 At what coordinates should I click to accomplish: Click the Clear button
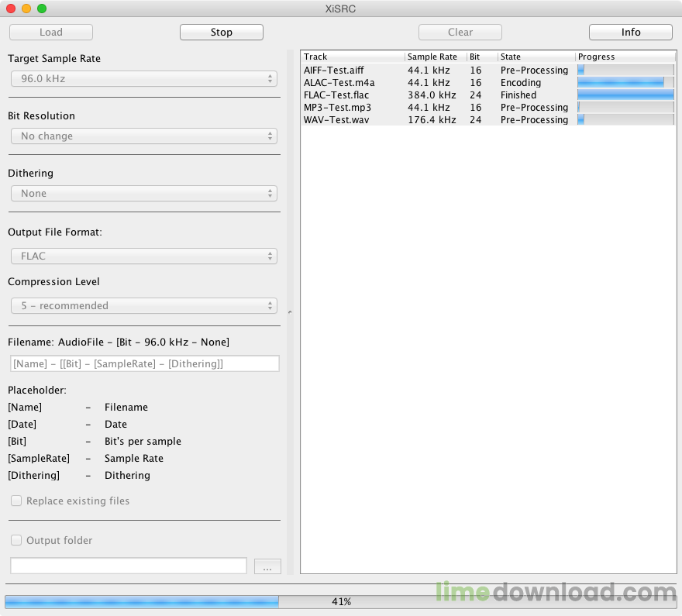tap(460, 33)
